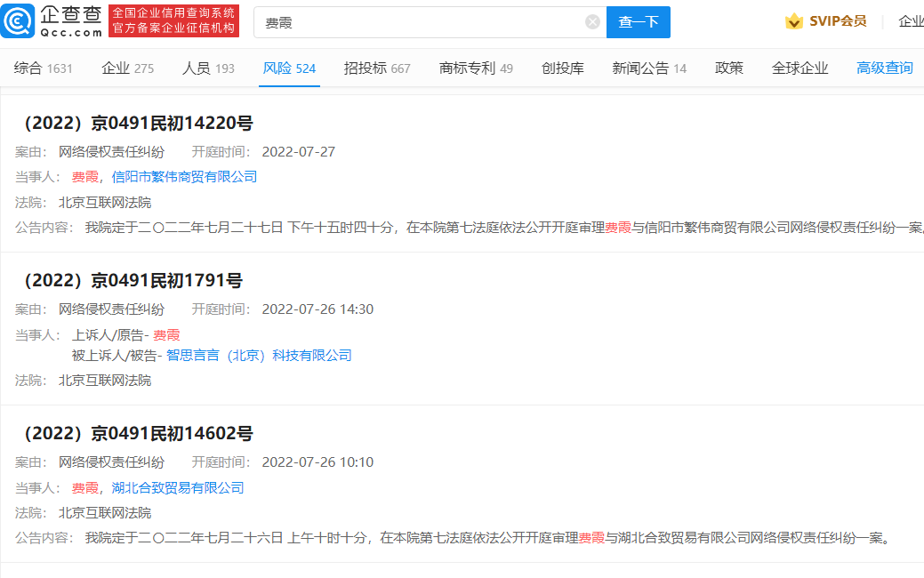Click the Qcc 企查查 logo icon
This screenshot has height=578, width=924.
coord(18,21)
